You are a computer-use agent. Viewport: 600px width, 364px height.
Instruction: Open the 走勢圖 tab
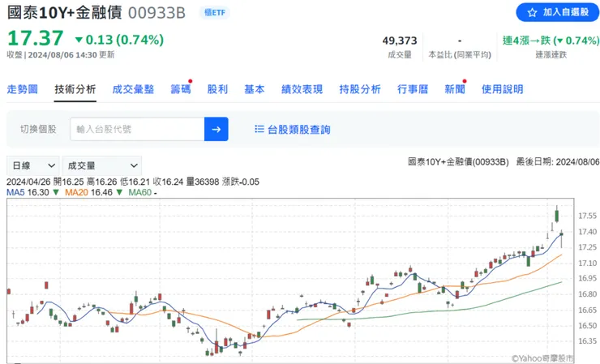point(22,89)
